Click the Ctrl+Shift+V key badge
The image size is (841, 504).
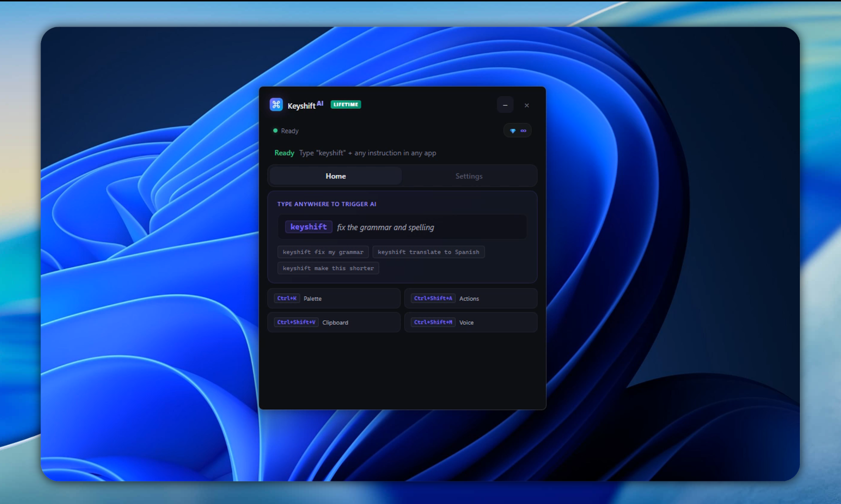[296, 322]
